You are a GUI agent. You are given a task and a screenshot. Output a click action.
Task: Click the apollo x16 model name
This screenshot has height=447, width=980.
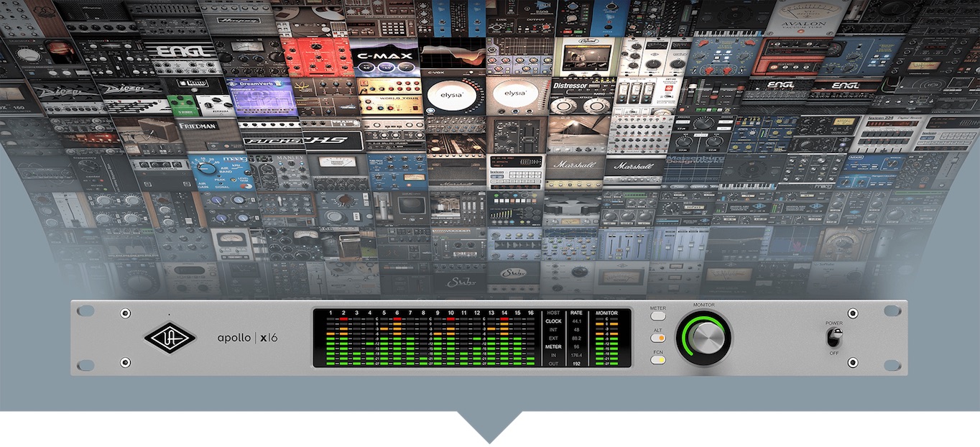coord(248,337)
